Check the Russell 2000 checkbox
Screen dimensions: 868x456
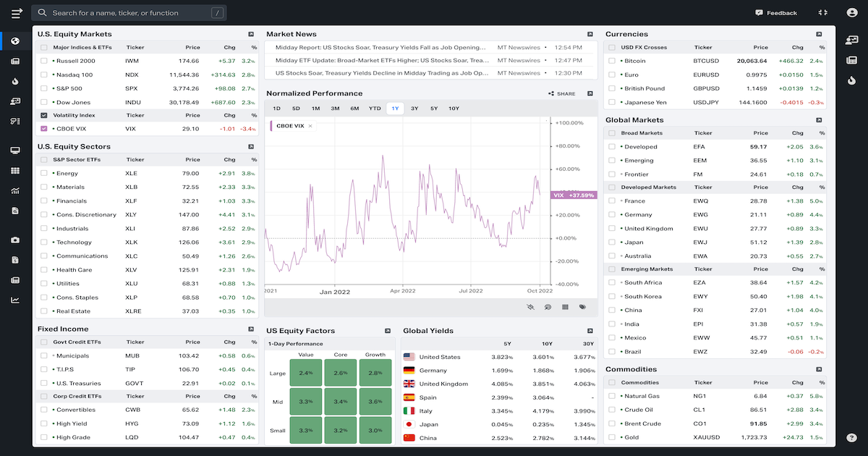[x=44, y=61]
